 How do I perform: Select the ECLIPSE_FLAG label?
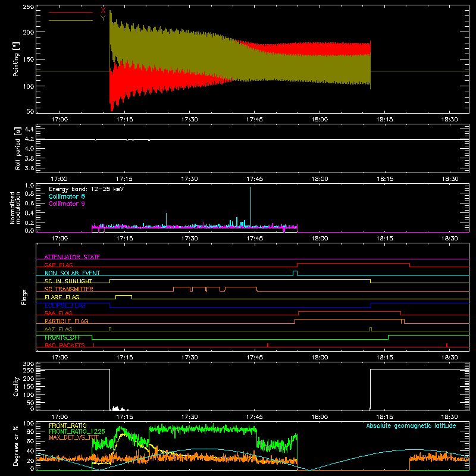[65, 305]
